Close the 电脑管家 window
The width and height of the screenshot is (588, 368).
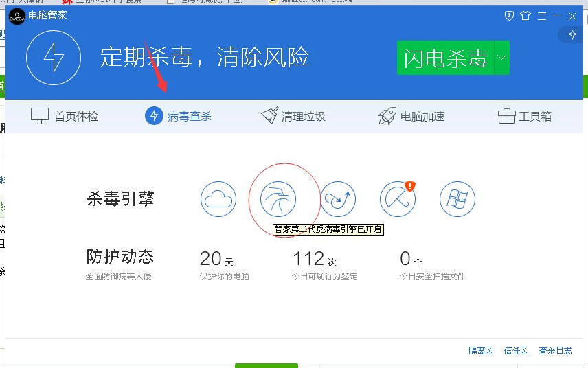(x=572, y=16)
